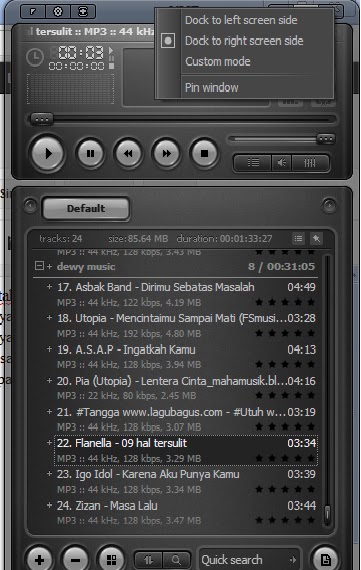Click the 00:00:00 sleep timer display
Viewport: 361px width, 570px height.
click(76, 66)
